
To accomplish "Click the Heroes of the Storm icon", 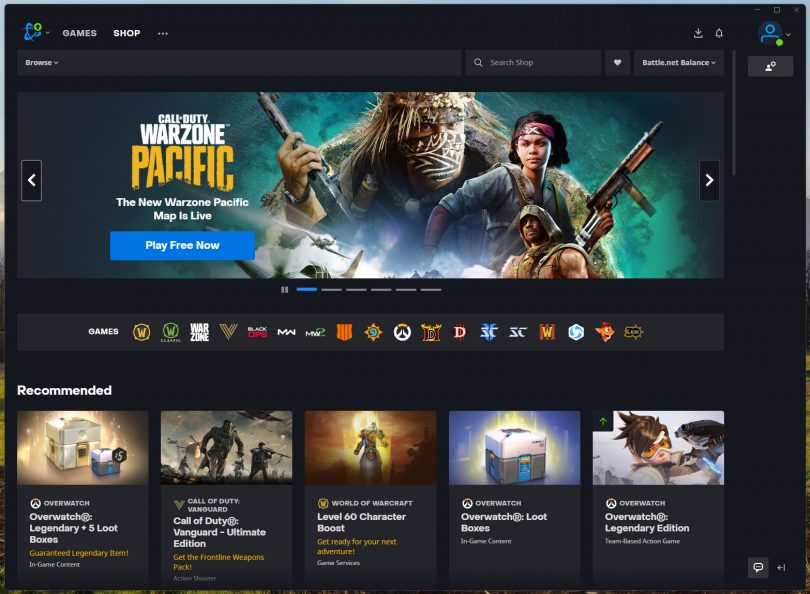I will (576, 332).
